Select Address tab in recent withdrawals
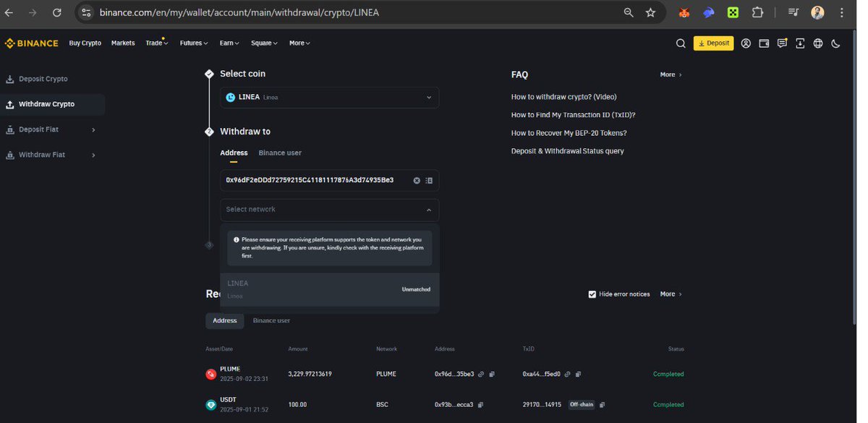 225,320
